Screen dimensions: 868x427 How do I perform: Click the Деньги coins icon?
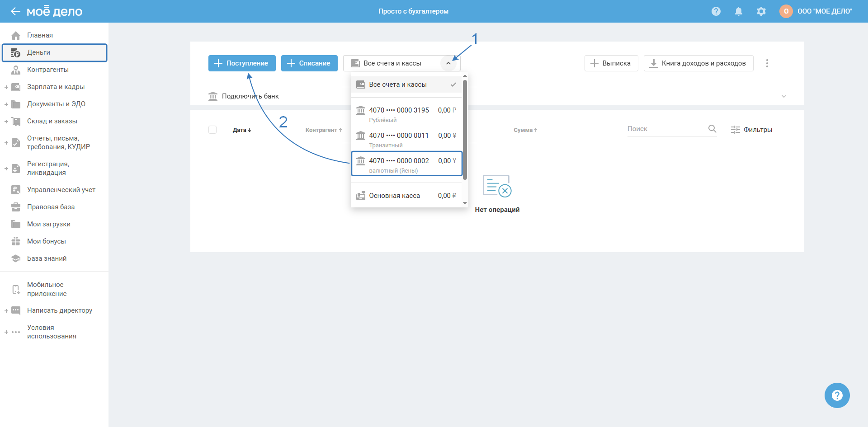coord(16,52)
